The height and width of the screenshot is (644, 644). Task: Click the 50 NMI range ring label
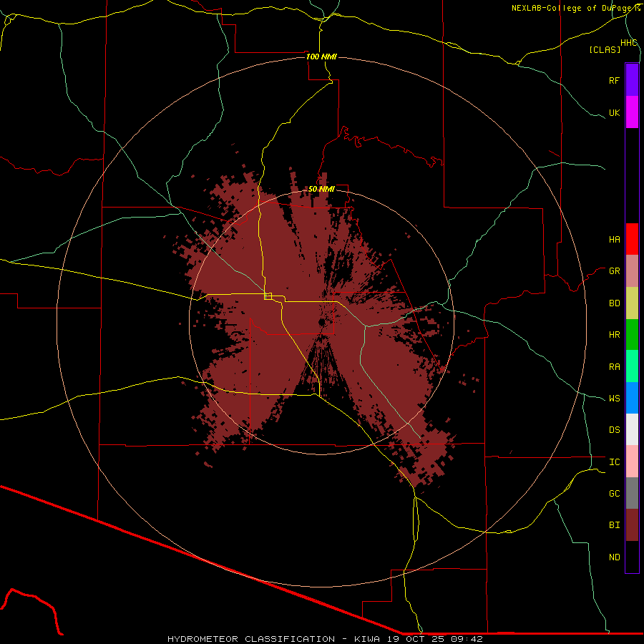tap(321, 189)
